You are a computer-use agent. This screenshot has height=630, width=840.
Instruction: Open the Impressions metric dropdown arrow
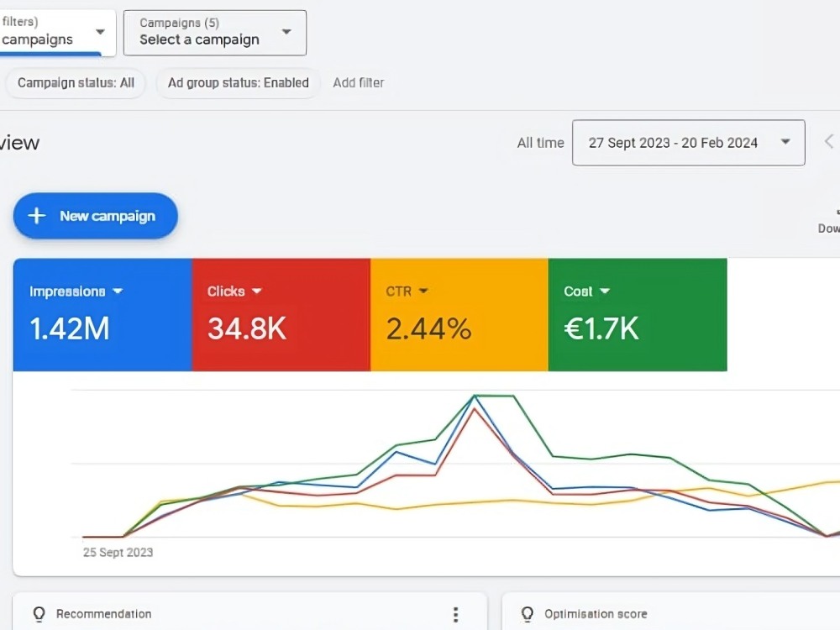pos(118,291)
